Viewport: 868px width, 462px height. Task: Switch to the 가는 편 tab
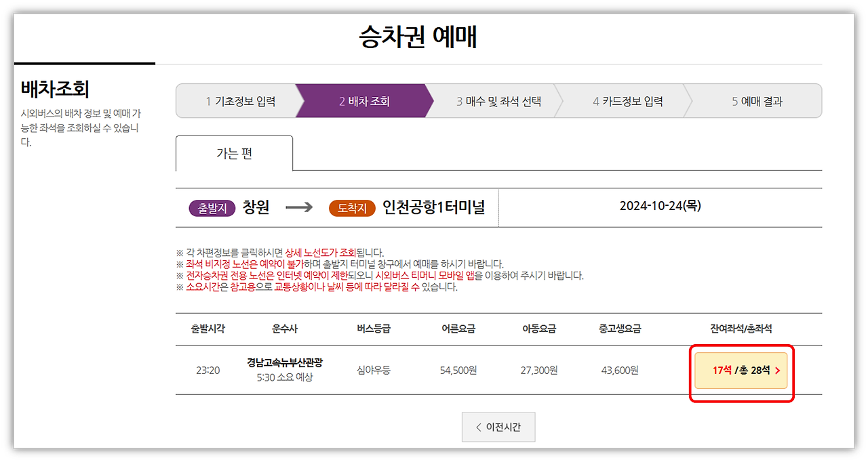point(234,152)
